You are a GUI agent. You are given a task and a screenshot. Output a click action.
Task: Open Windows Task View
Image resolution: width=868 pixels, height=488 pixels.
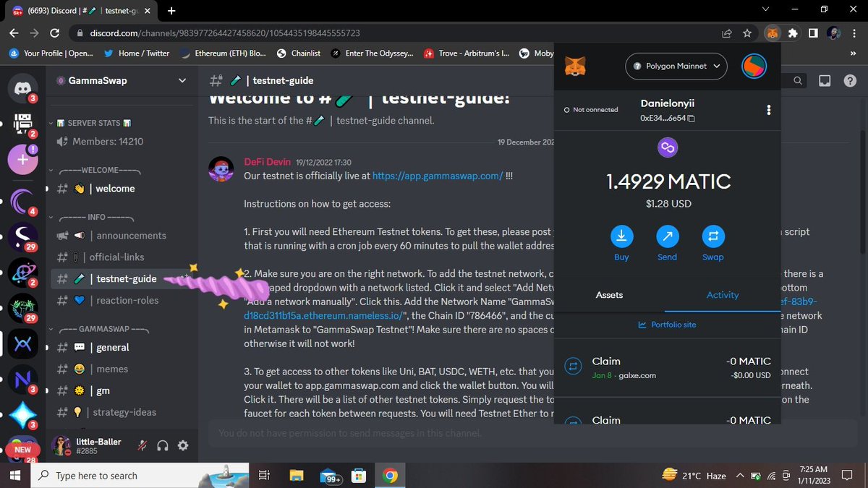click(264, 475)
